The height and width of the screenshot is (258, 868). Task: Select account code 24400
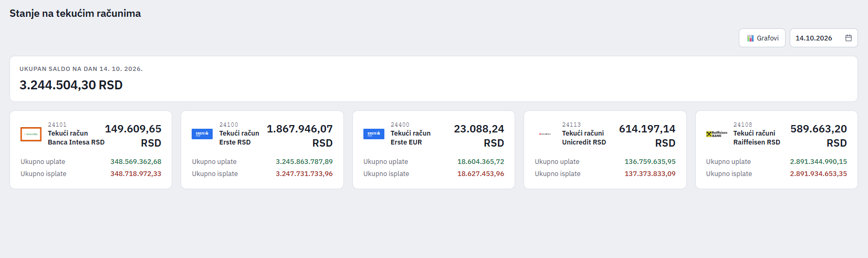point(400,125)
